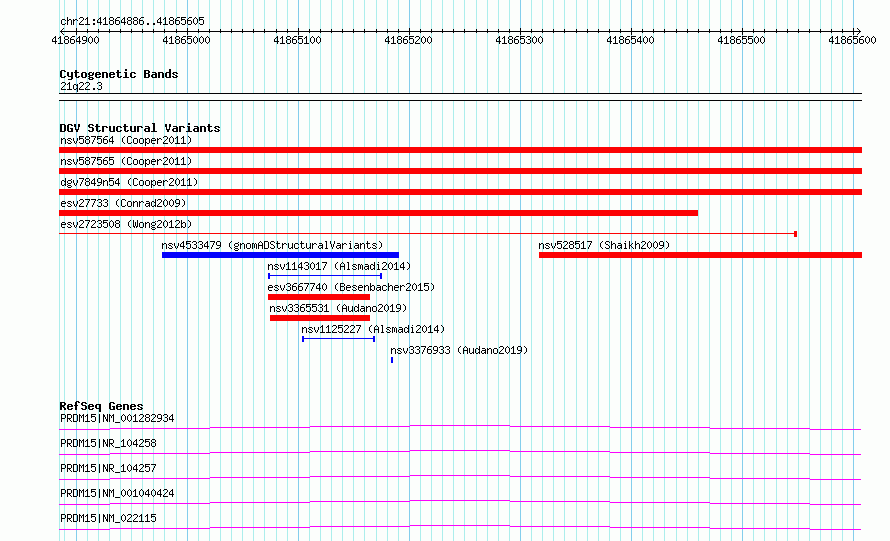890x541 pixels.
Task: Click variant label nsv4533479 (gnomADStructuralVariants)
Action: point(272,245)
